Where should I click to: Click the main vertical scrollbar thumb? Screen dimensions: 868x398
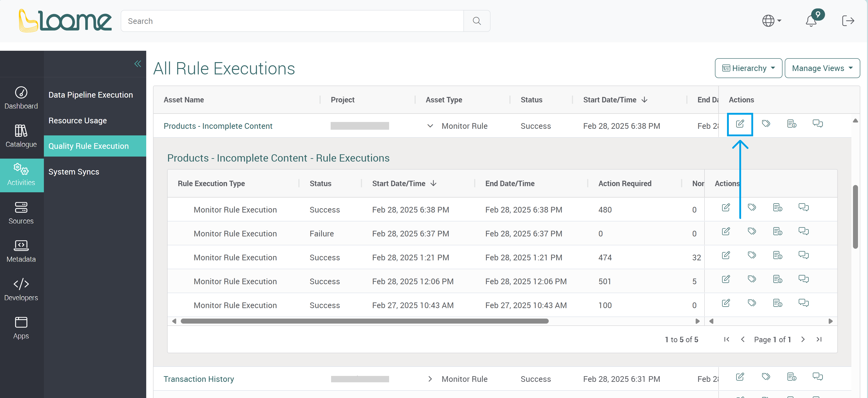855,217
